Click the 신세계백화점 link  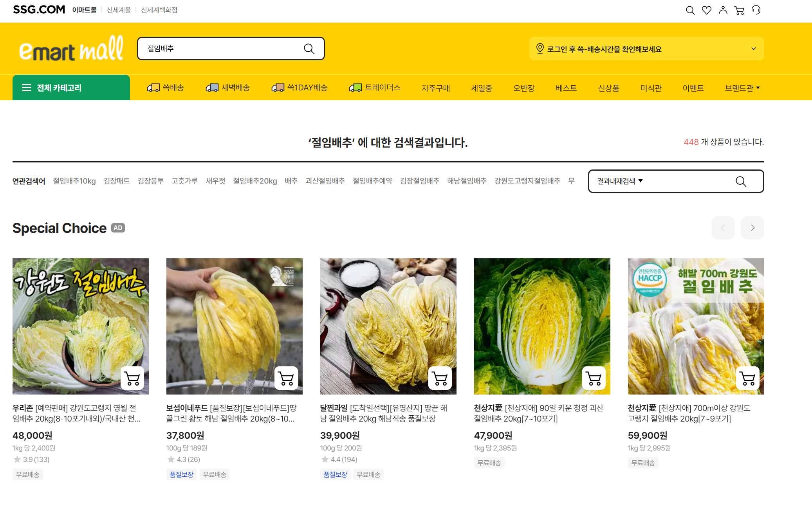[x=159, y=10]
